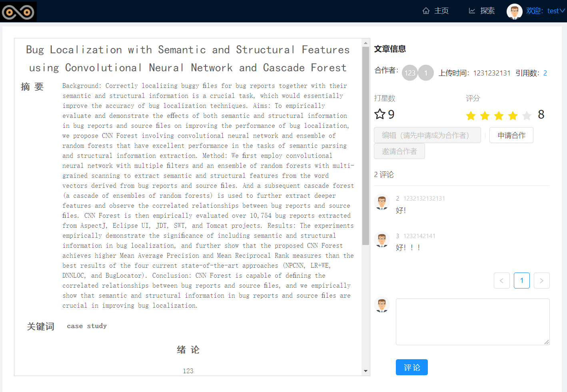This screenshot has height=392, width=567.
Task: Click the user avatar in top bar
Action: [x=514, y=11]
